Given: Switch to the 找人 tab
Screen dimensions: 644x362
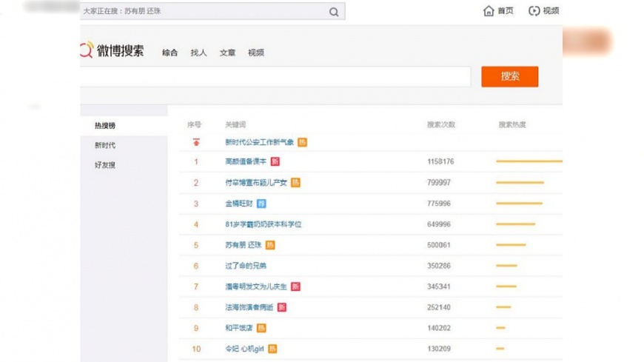Looking at the screenshot, I should point(199,53).
